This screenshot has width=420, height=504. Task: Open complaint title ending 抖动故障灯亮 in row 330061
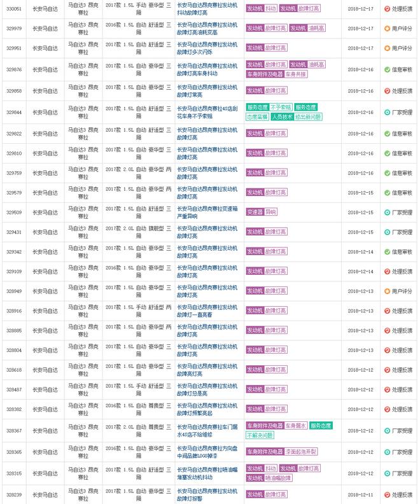pos(207,9)
